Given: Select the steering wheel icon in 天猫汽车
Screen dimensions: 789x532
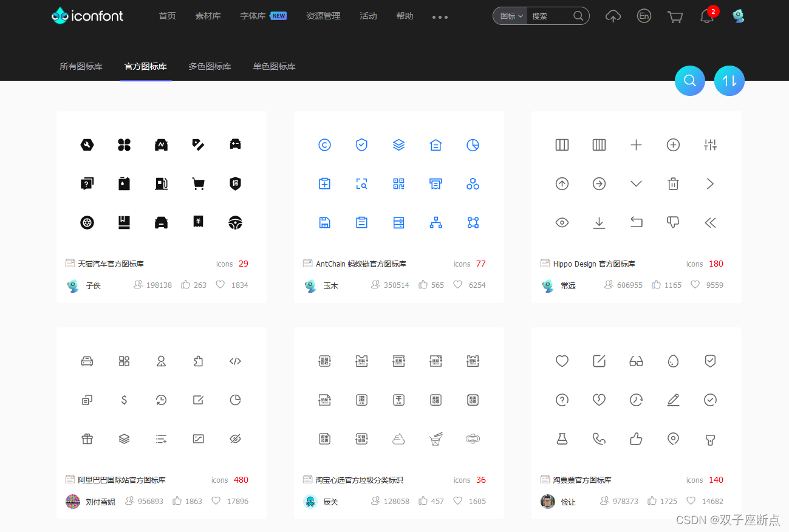Looking at the screenshot, I should [235, 222].
